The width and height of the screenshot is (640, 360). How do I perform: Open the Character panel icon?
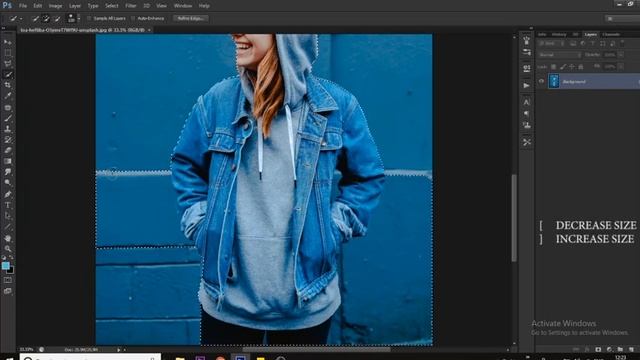(527, 102)
